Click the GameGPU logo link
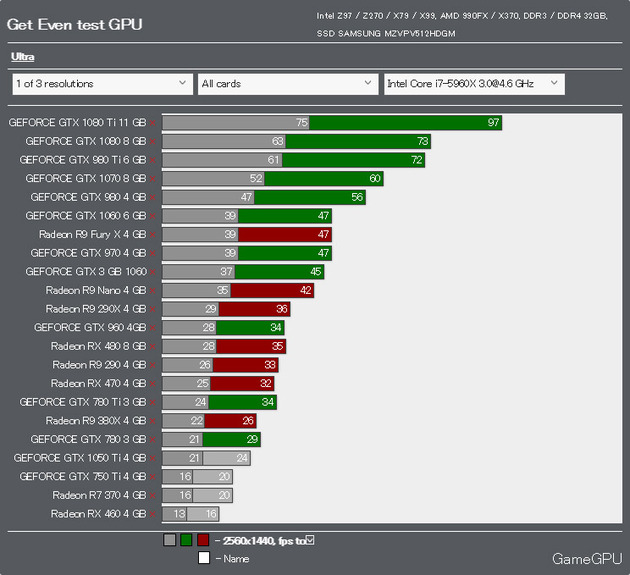 (587, 559)
